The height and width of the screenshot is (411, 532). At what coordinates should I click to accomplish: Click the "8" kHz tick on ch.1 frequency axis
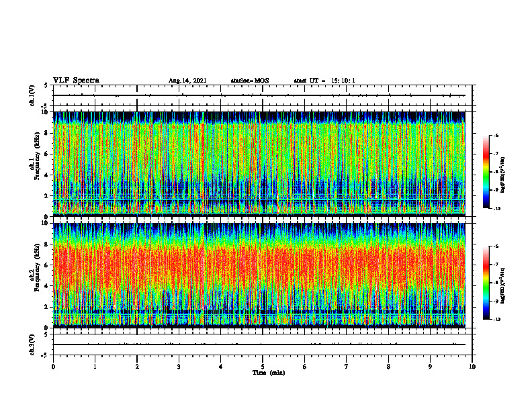tap(47, 133)
